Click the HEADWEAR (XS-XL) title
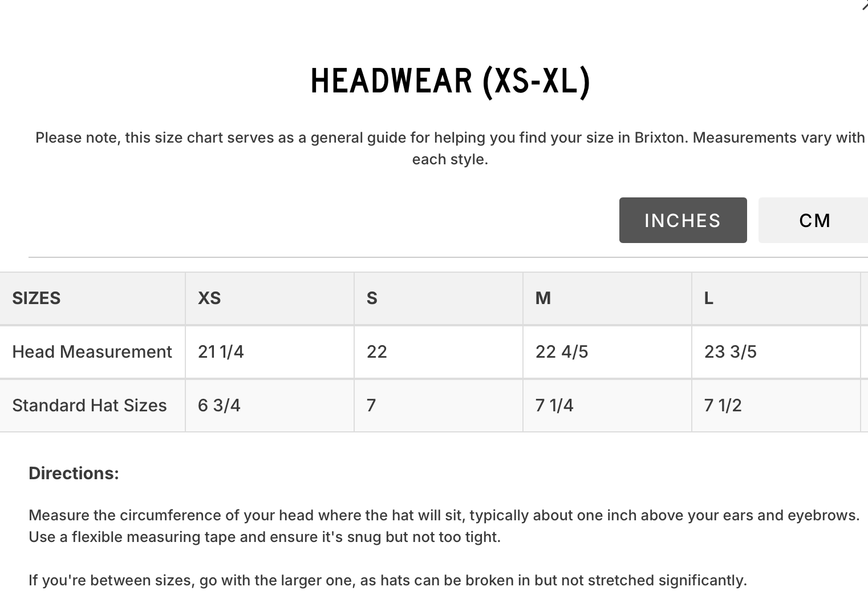Viewport: 868px width, 615px height. tap(451, 81)
